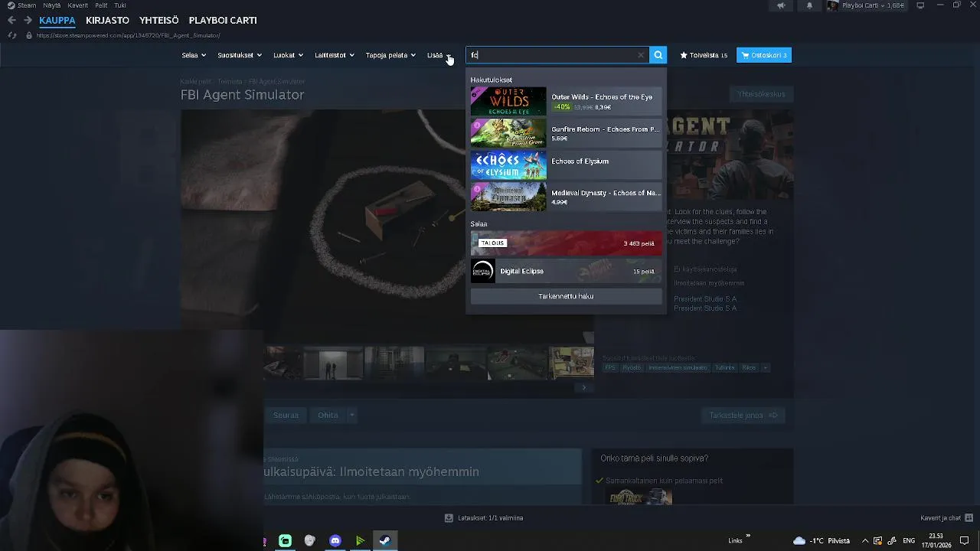This screenshot has width=980, height=551.
Task: Expand the Lisää dropdown
Action: coord(439,55)
